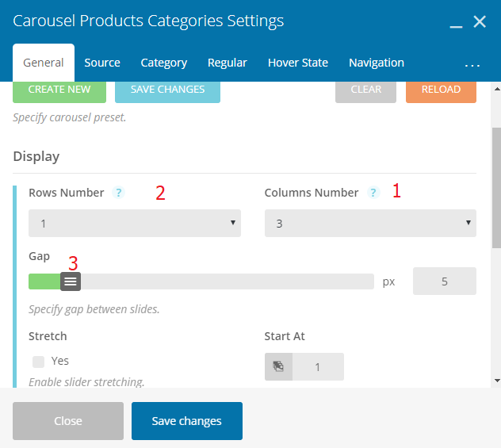Click the 'Specify gap between slides.' text
This screenshot has width=501, height=448.
point(94,309)
